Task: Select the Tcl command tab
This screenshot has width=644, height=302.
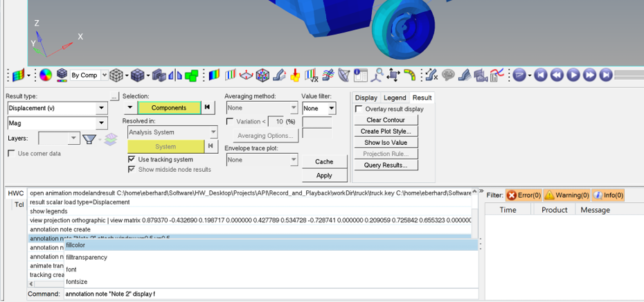Action: pyautogui.click(x=19, y=204)
